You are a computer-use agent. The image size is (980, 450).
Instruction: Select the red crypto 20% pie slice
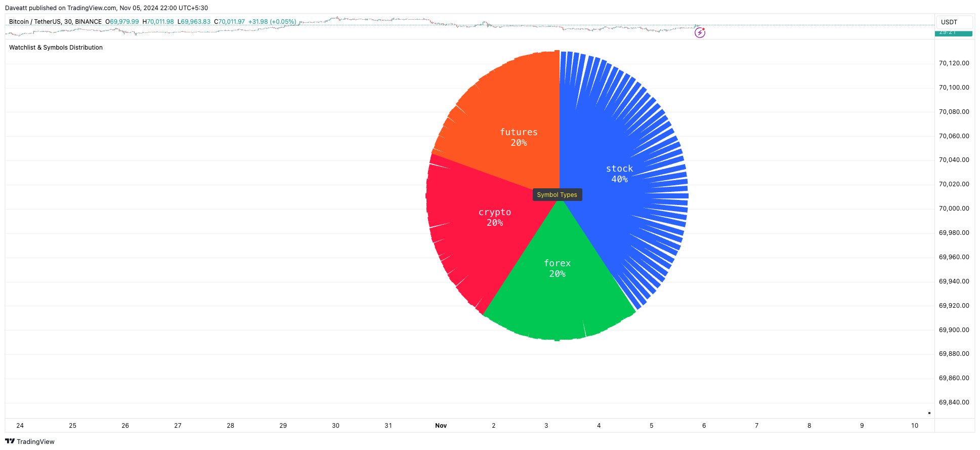(495, 217)
